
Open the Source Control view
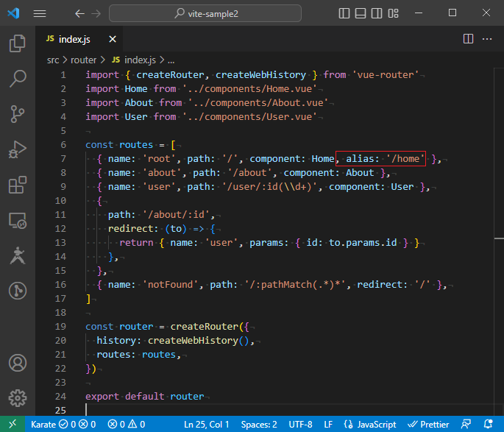[x=18, y=114]
